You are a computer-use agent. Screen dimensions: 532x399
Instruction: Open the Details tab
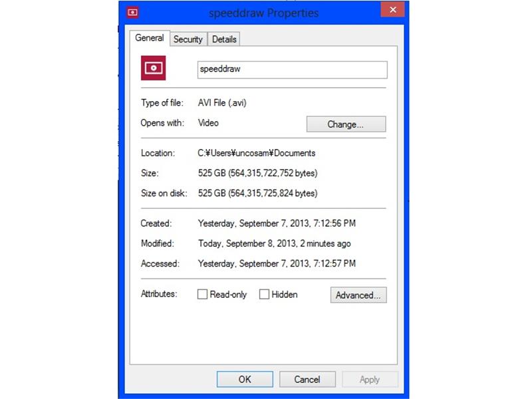224,39
